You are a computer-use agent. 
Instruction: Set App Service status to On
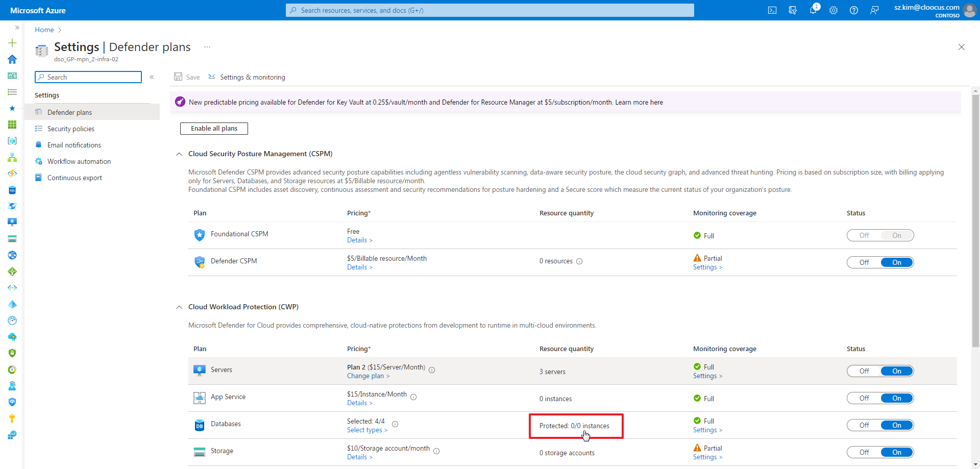pyautogui.click(x=897, y=398)
